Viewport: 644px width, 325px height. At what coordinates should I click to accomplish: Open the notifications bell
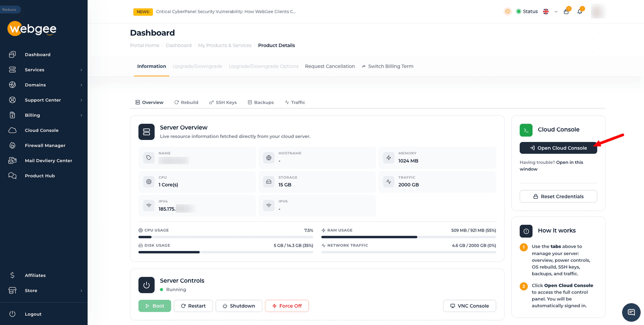[x=580, y=11]
